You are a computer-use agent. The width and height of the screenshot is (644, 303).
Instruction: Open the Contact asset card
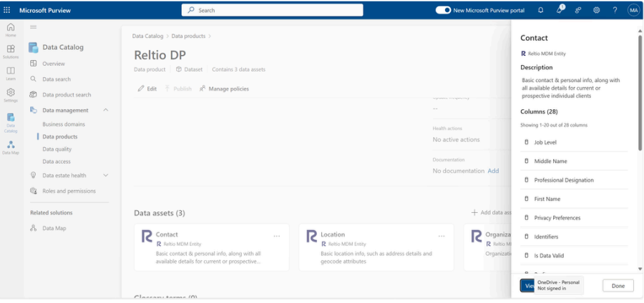click(x=212, y=247)
